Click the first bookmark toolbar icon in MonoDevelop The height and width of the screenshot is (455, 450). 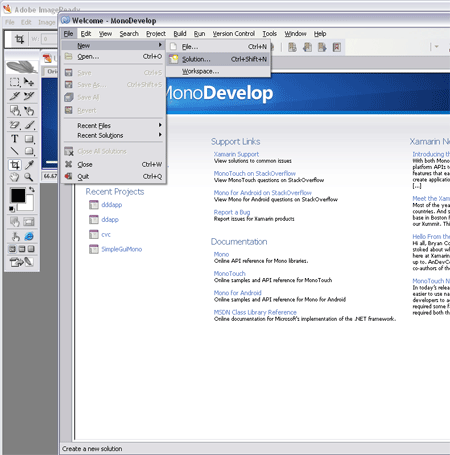(x=292, y=47)
